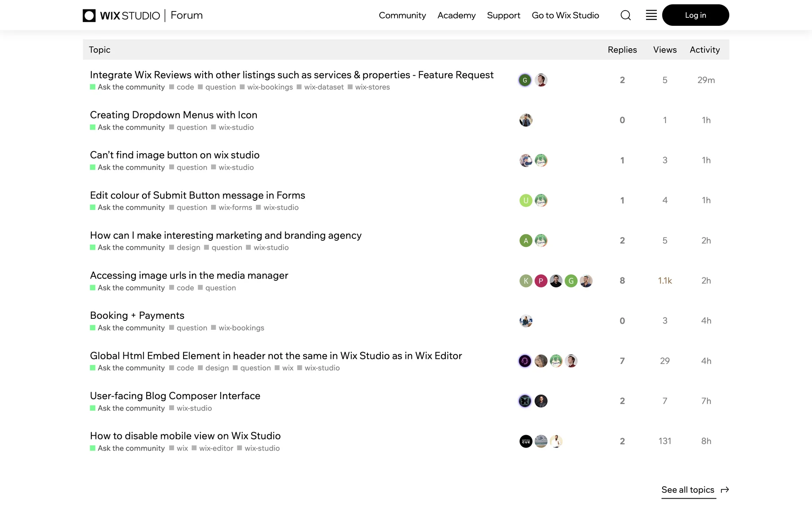Click green G avatar on Wix Reviews topic
Image resolution: width=812 pixels, height=508 pixels.
click(525, 80)
